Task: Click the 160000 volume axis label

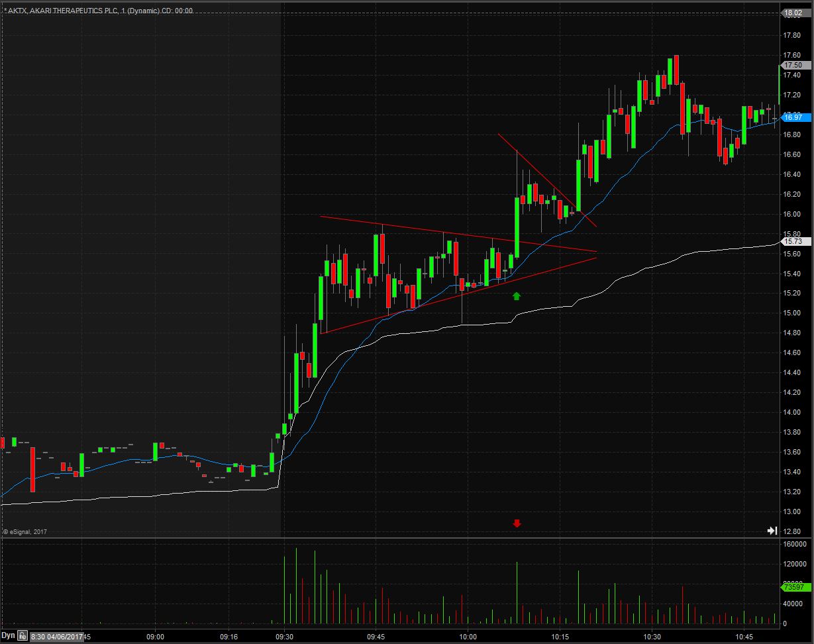Action: coord(794,544)
